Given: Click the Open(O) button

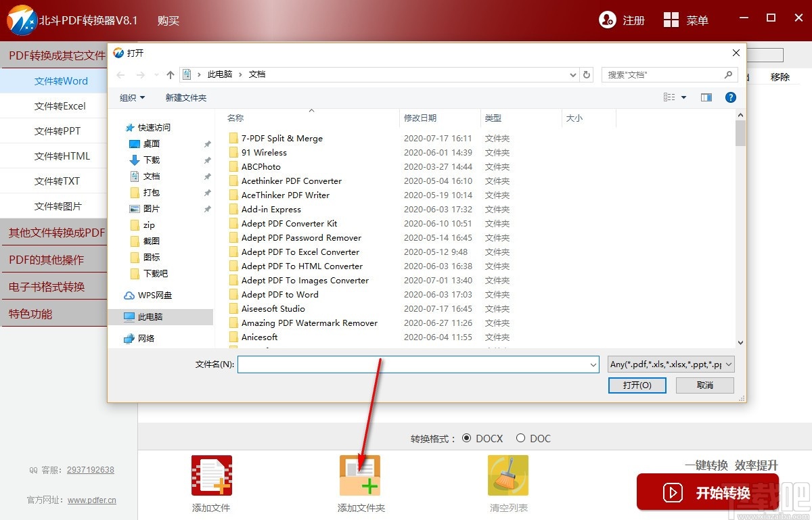Looking at the screenshot, I should 637,385.
